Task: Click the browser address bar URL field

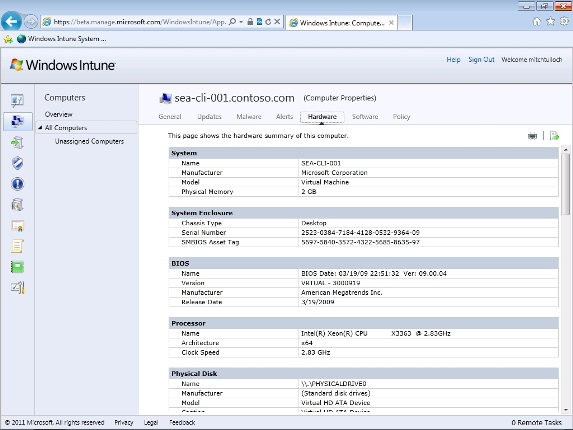Action: [x=139, y=22]
